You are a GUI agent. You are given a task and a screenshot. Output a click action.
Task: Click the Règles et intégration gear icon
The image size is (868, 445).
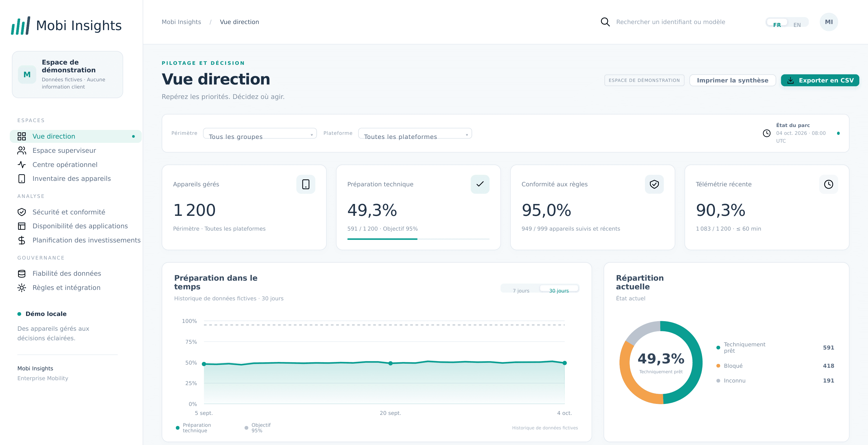coord(22,288)
